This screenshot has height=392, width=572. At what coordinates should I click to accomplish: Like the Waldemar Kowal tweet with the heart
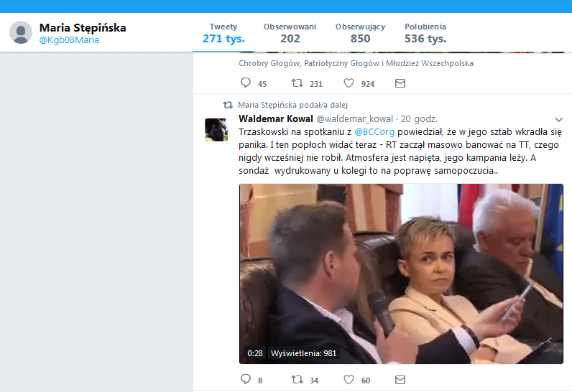349,380
